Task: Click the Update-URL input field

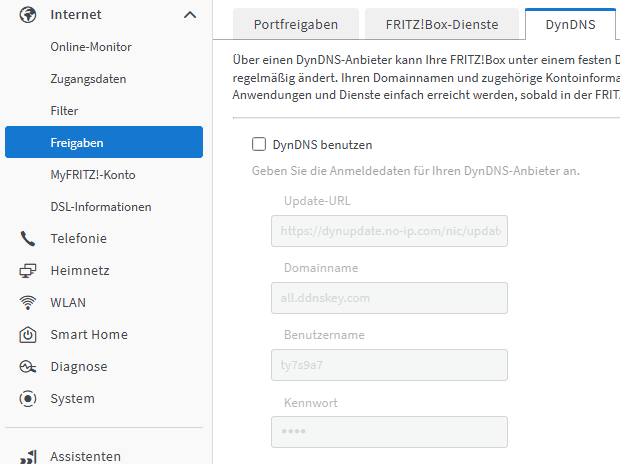Action: (x=389, y=232)
